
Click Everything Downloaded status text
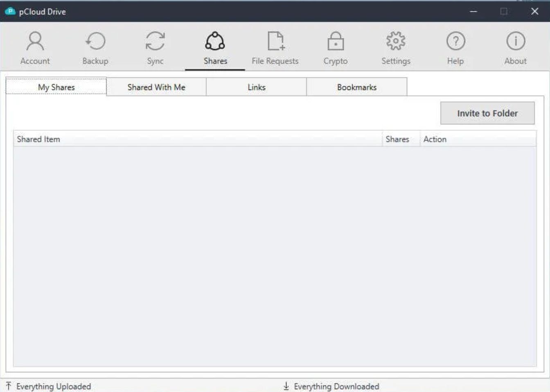tap(336, 386)
